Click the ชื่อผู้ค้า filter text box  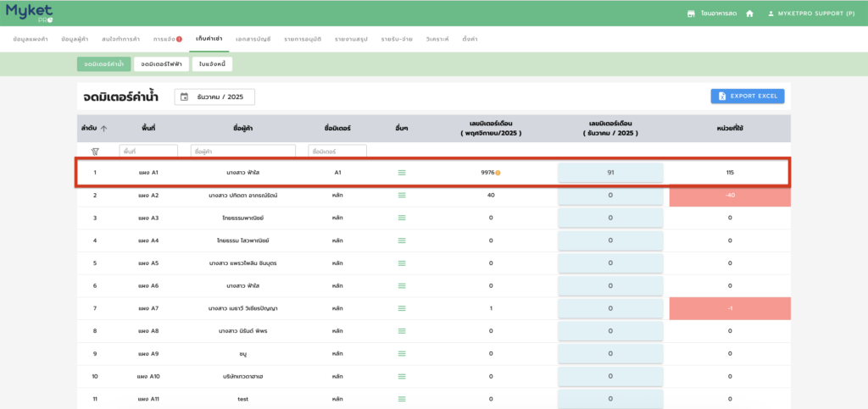click(242, 151)
